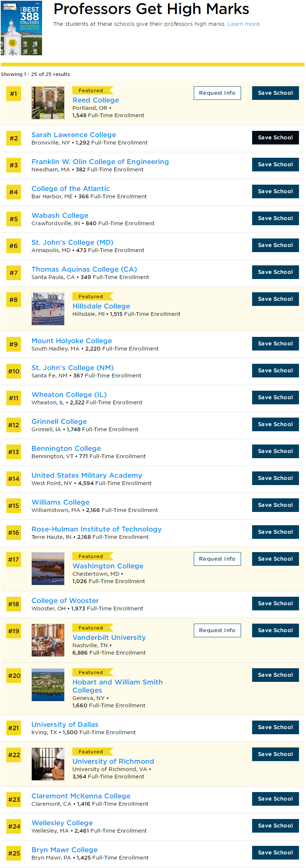Image resolution: width=306 pixels, height=868 pixels.
Task: Click the Vanderbilt University dining hall photo
Action: [x=48, y=640]
